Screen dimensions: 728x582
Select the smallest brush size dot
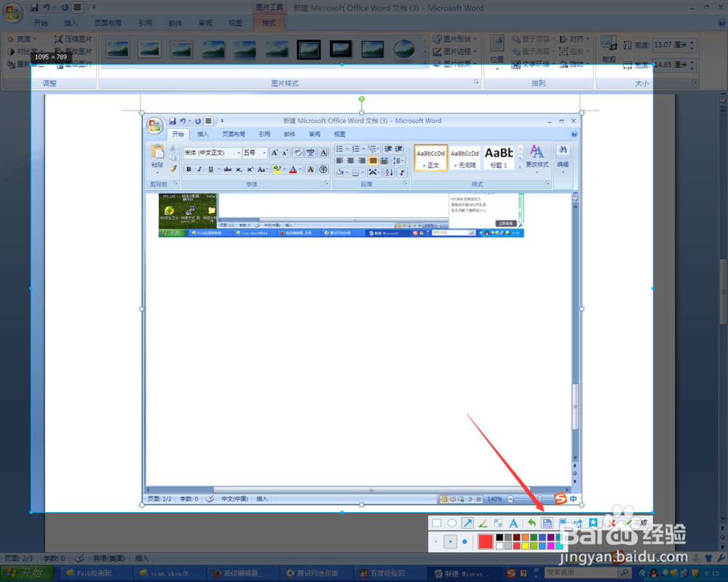click(x=436, y=541)
